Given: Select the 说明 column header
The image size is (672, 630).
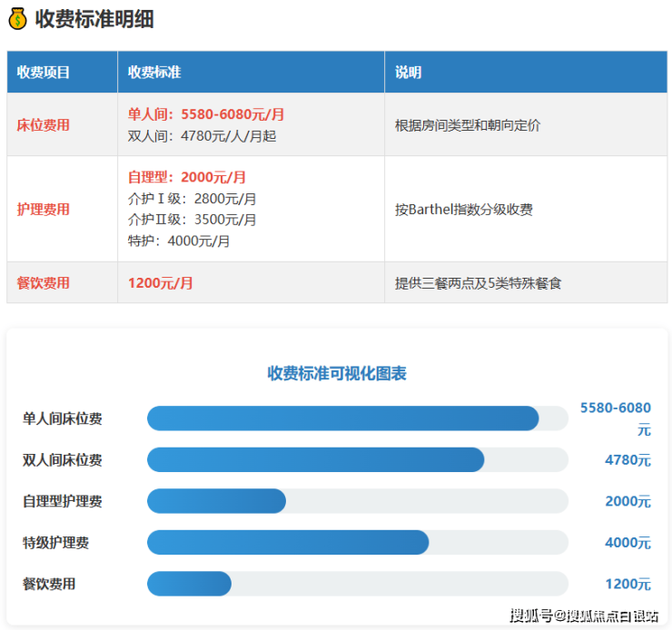Looking at the screenshot, I should tap(408, 72).
